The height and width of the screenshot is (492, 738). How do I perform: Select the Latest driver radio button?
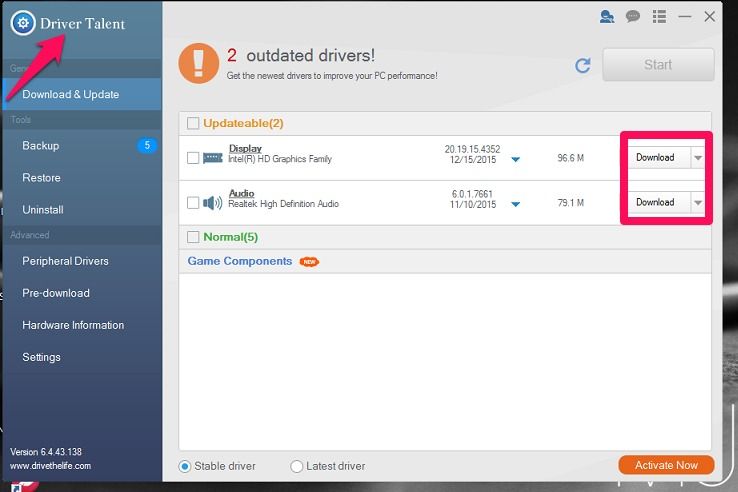tap(297, 467)
